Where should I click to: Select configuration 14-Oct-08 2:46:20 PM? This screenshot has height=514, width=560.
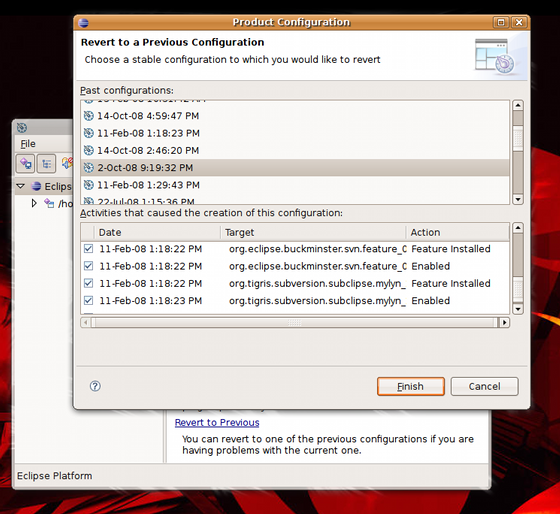tap(295, 150)
